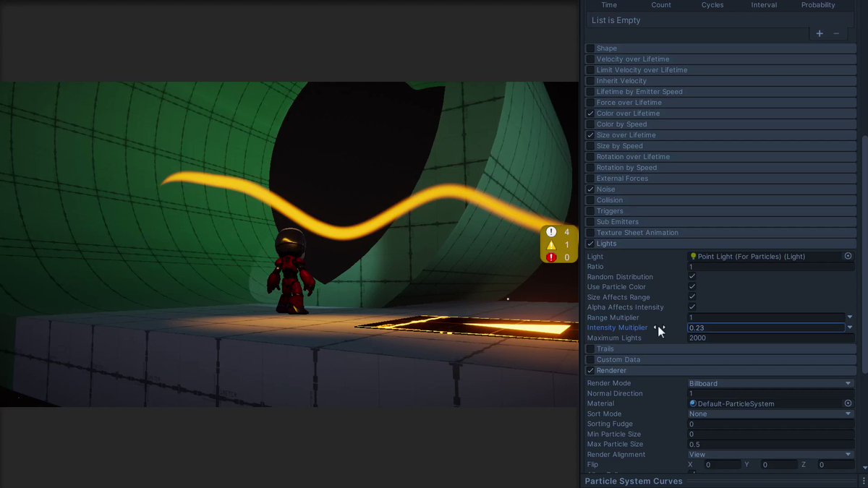The width and height of the screenshot is (868, 488).
Task: Click the red error icon in the scene overlay
Action: coord(550,257)
